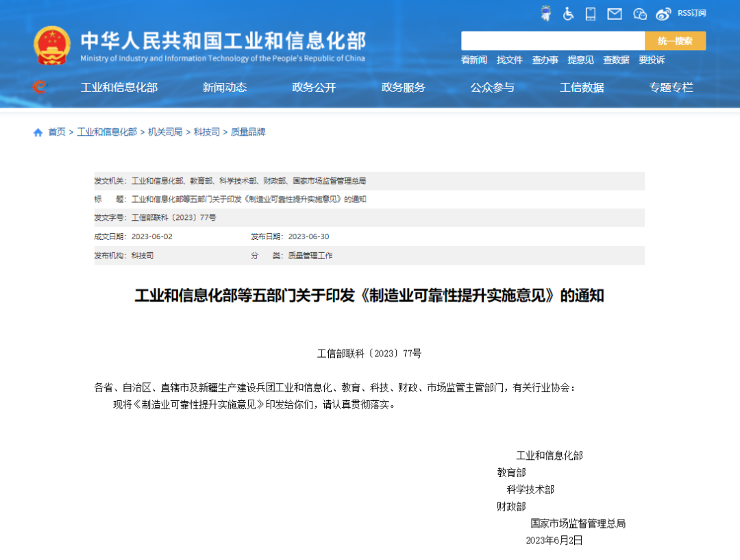Click the 统一搜索 button

point(676,40)
